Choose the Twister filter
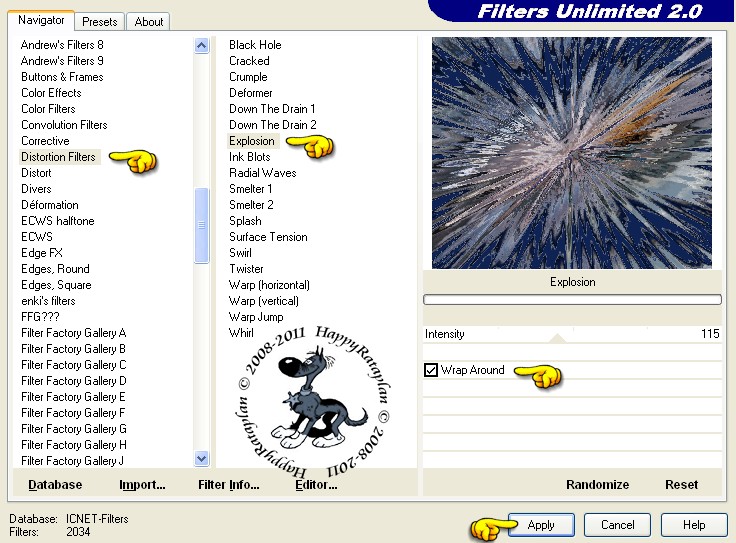Image resolution: width=736 pixels, height=543 pixels. (246, 269)
